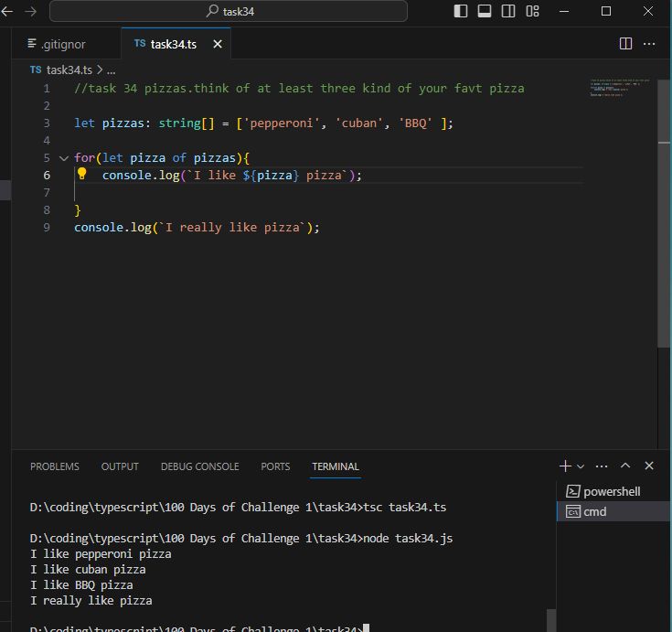Open the DEBUG CONSOLE panel tab
This screenshot has width=672, height=632.
199,466
